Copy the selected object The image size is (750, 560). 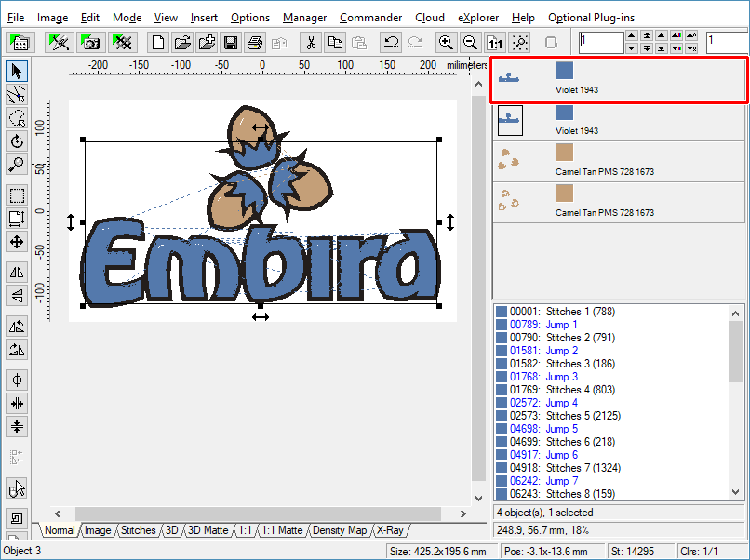(x=335, y=43)
